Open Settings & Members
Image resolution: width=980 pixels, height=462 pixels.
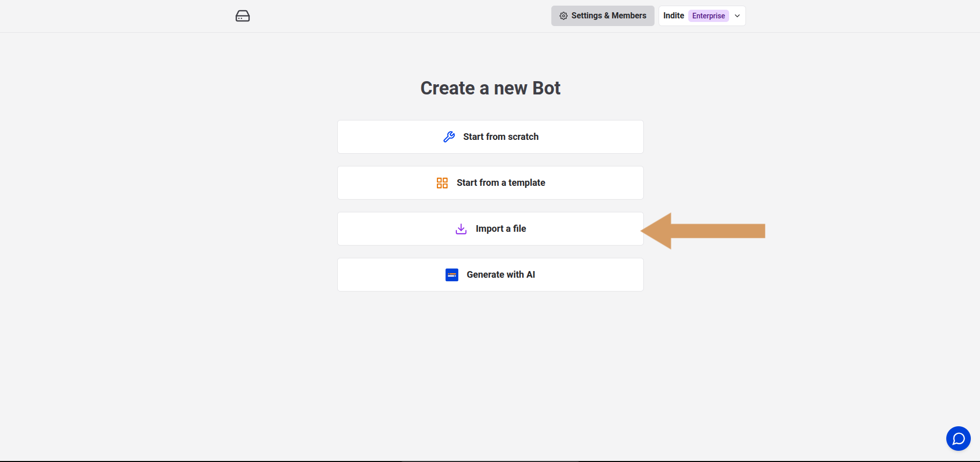pos(602,16)
